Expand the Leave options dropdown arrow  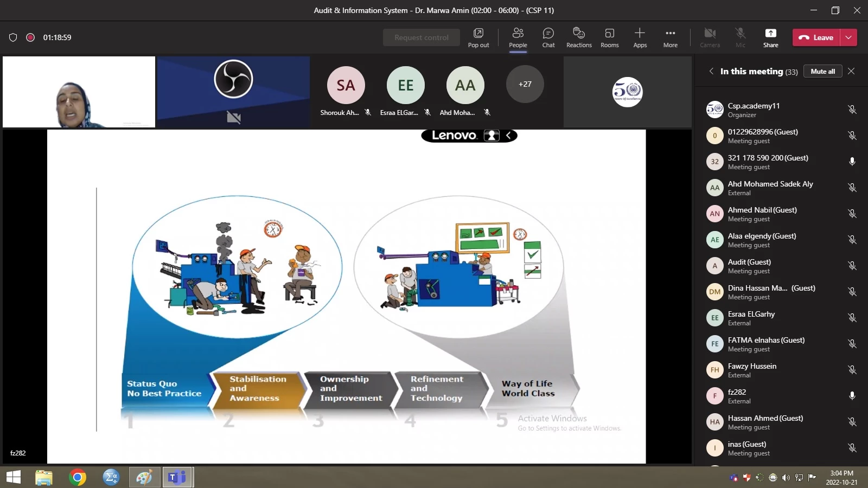848,37
